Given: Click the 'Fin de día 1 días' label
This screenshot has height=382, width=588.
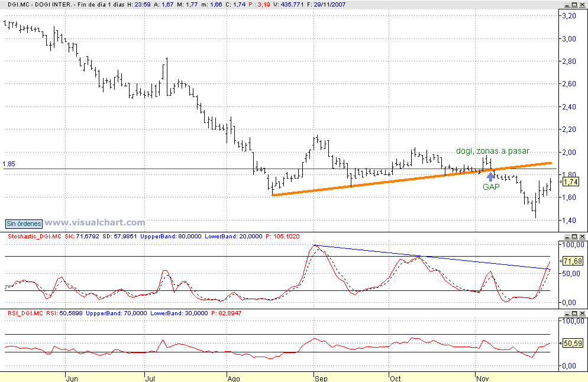Looking at the screenshot, I should coord(101,5).
